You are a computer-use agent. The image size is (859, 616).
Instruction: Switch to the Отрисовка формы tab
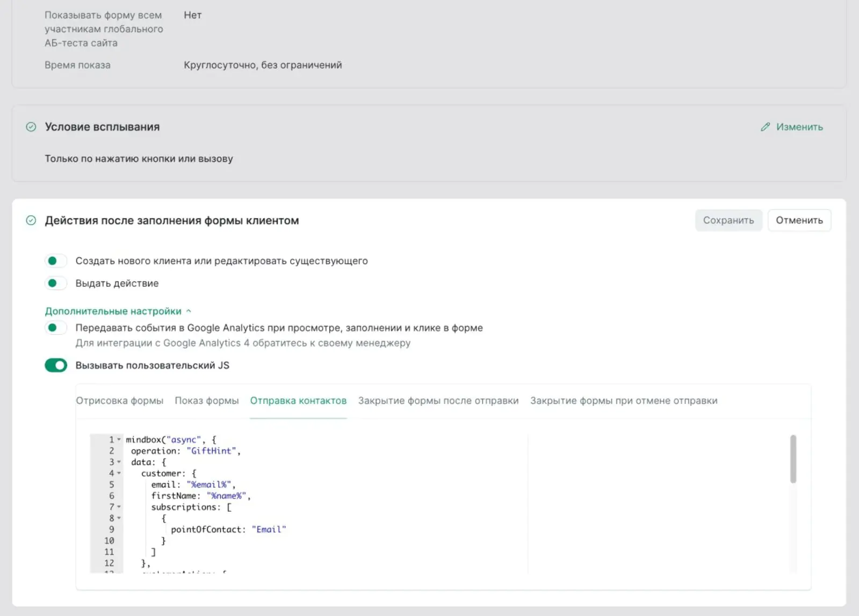120,401
